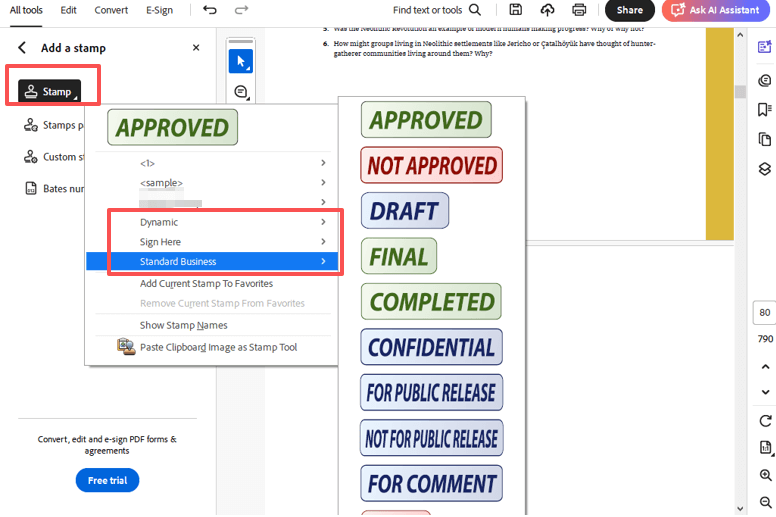Viewport: 776px width, 517px height.
Task: Click the Share button
Action: point(630,10)
